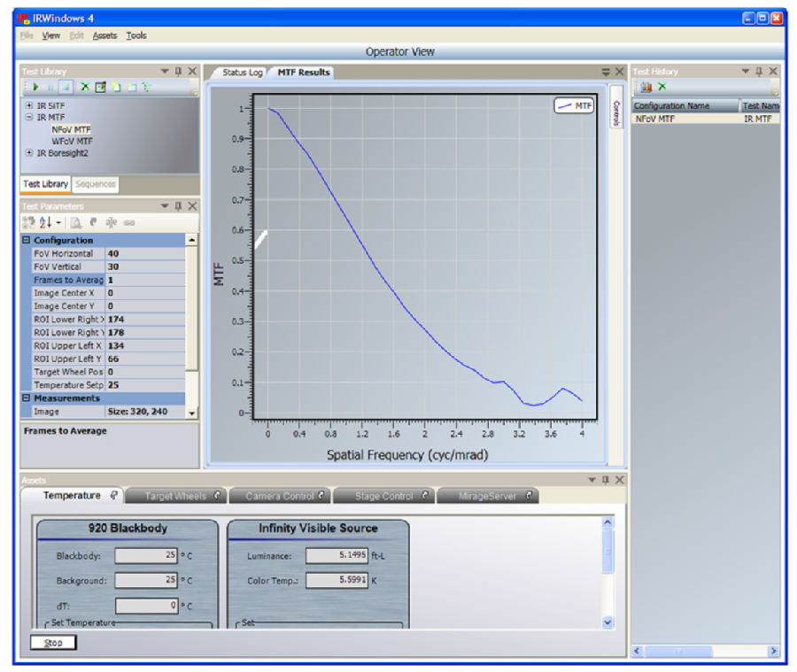Screen dimensions: 797x672
Task: Click the Stop button
Action: 53,643
